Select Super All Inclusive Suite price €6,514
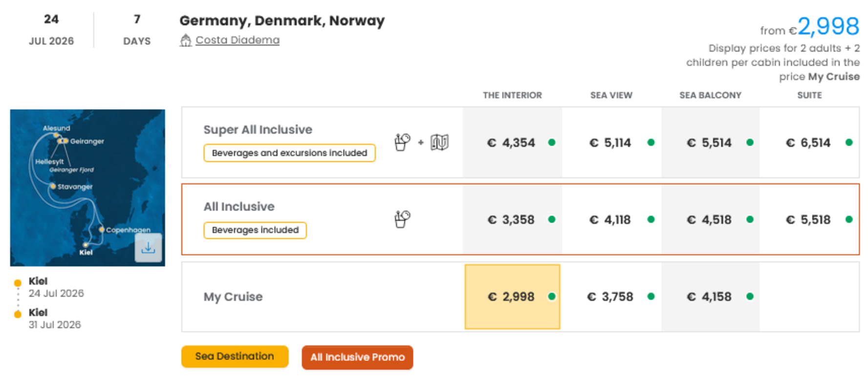This screenshot has height=391, width=868. click(x=808, y=143)
